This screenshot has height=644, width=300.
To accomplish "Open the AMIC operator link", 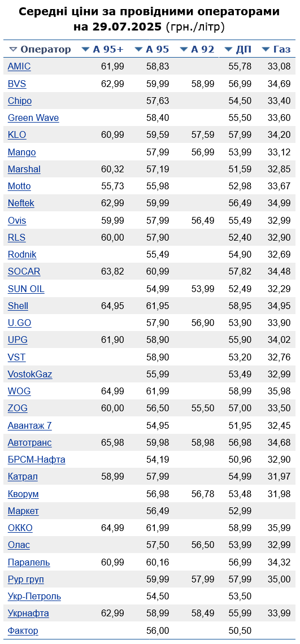I will coord(19,67).
